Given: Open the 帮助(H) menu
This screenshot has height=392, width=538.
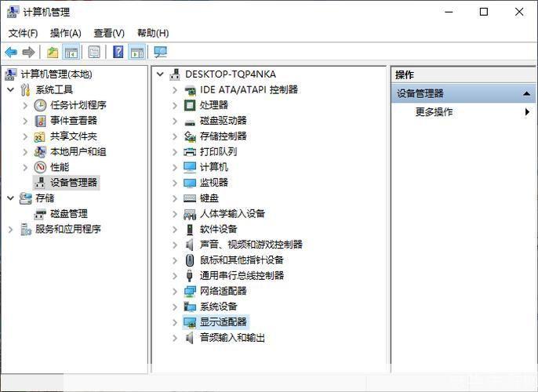Looking at the screenshot, I should point(153,33).
